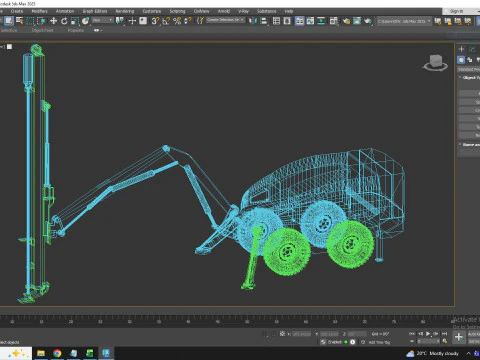Open the Create Selection Set dropdown
Viewport: 480px width, 360px height.
click(x=225, y=20)
